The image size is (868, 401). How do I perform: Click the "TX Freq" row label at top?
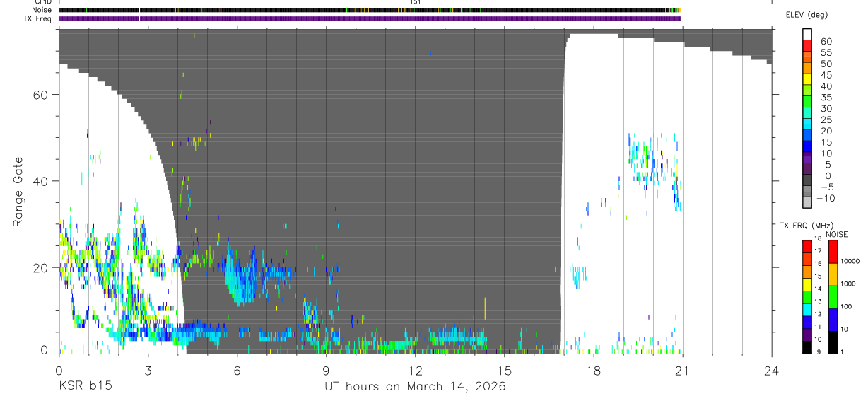[39, 18]
